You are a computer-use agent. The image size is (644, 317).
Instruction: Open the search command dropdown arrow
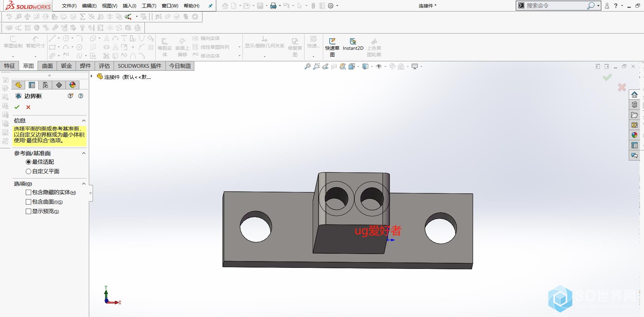(x=598, y=6)
